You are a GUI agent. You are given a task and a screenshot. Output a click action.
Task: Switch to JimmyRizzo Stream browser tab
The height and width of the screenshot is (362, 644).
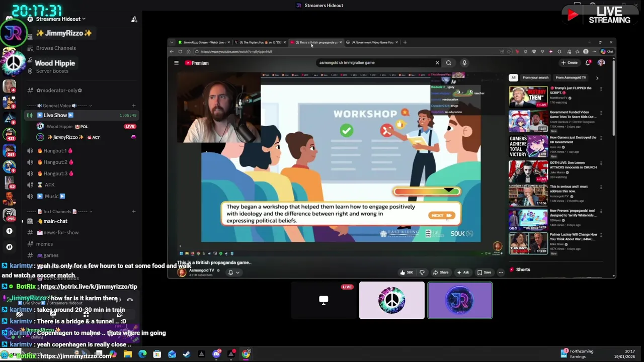coord(203,42)
